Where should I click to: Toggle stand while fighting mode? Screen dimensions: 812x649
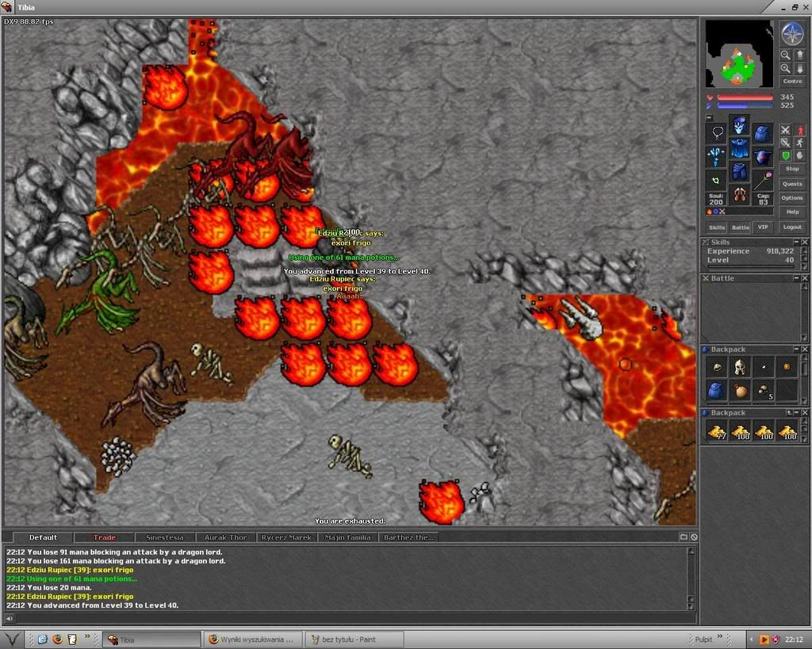(x=799, y=130)
